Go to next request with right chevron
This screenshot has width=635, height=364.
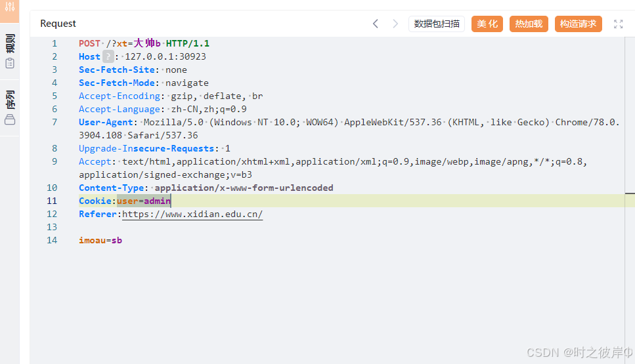click(x=395, y=24)
